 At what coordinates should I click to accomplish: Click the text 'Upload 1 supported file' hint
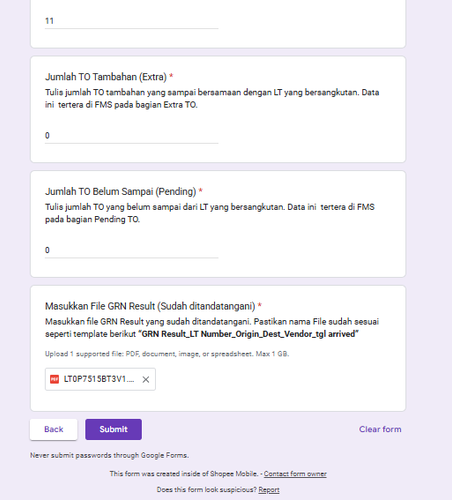coord(167,354)
